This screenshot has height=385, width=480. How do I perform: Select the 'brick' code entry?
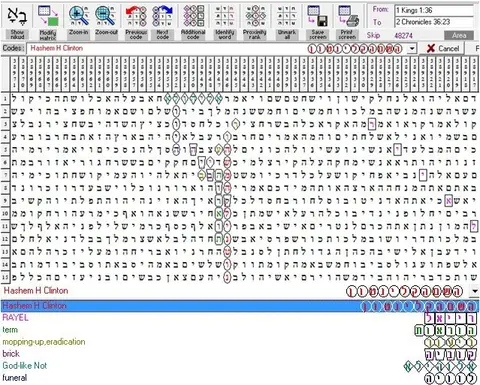240,354
